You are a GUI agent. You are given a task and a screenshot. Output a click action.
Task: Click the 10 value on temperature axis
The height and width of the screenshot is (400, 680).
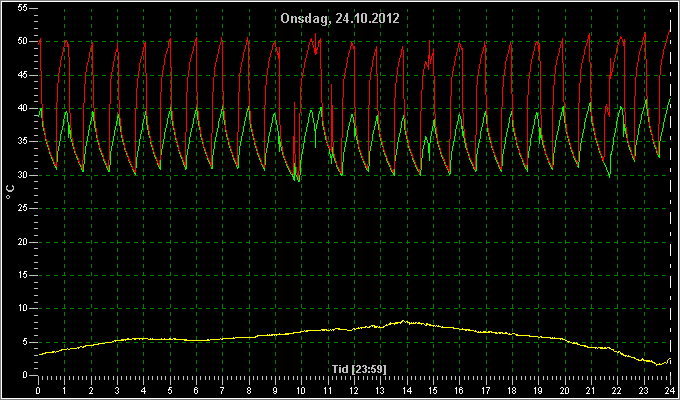(23, 308)
